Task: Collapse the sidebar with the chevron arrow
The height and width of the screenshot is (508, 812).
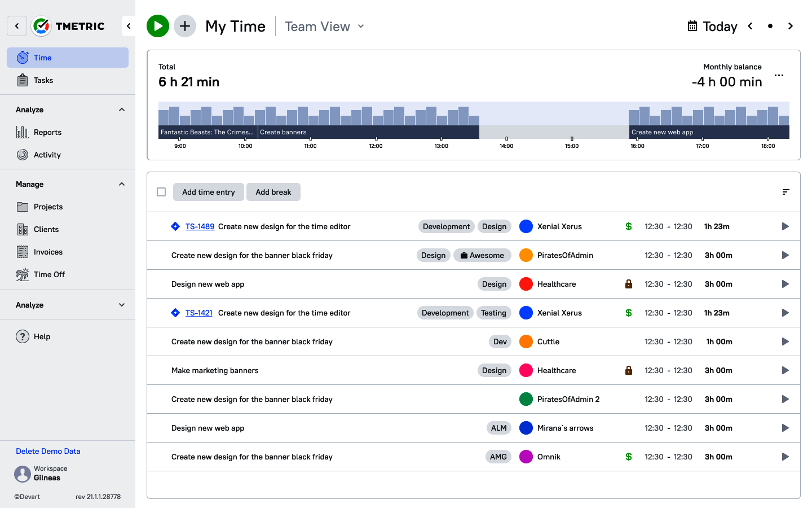Action: [x=129, y=26]
